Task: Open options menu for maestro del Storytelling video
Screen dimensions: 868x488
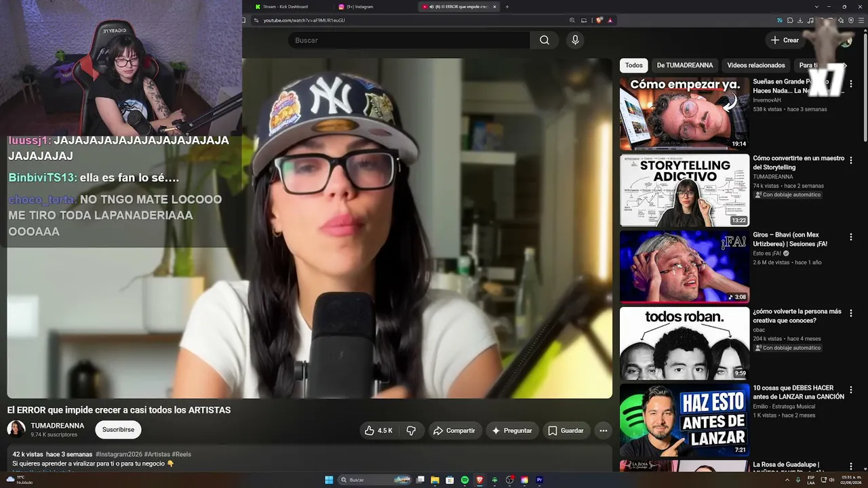Action: [x=851, y=161]
